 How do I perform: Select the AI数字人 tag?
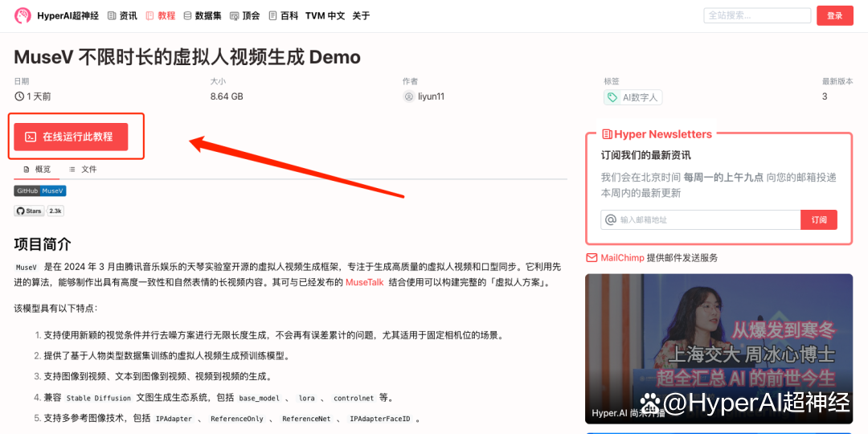tap(633, 97)
